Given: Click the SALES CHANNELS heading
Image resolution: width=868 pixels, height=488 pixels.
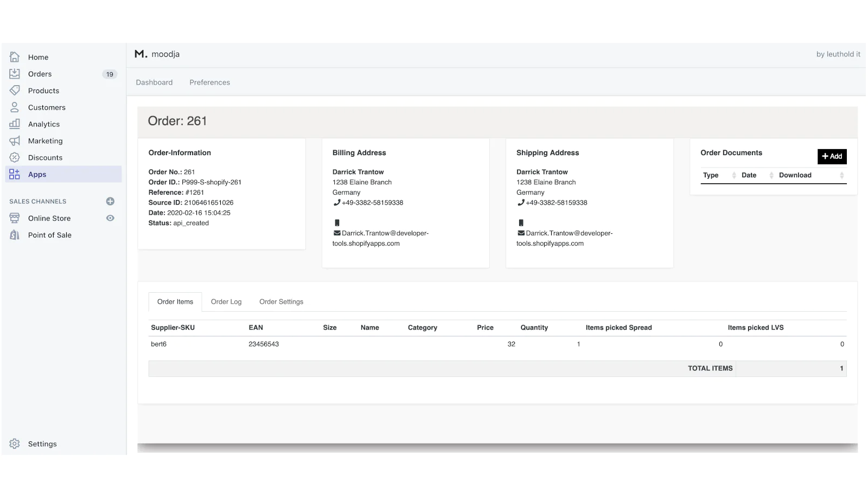Looking at the screenshot, I should click(x=37, y=202).
